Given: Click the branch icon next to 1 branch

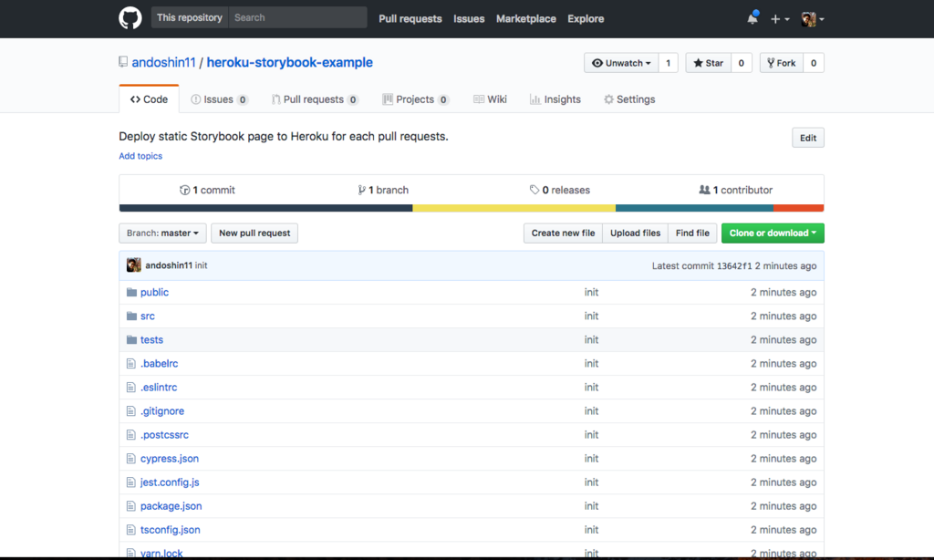Looking at the screenshot, I should 361,190.
